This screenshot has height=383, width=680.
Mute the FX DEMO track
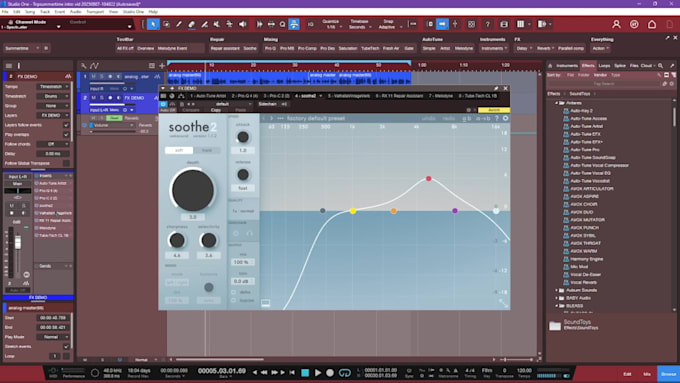(93, 98)
